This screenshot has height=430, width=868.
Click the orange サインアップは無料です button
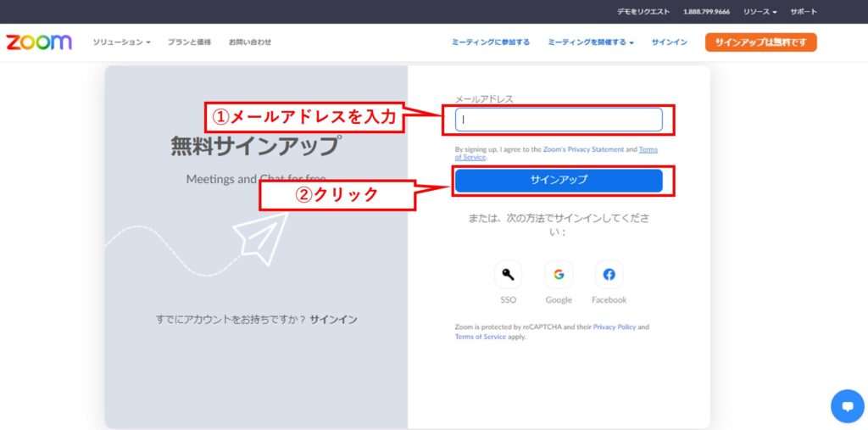760,42
